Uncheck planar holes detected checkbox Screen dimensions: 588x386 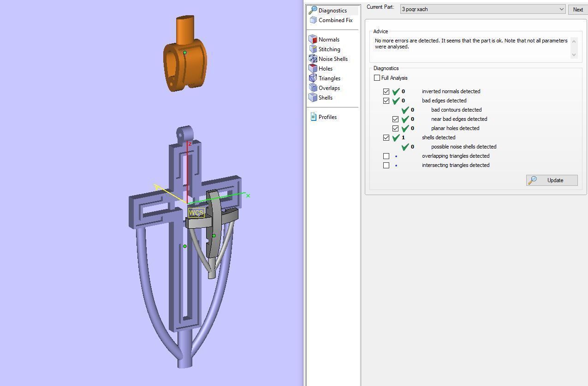pos(396,128)
